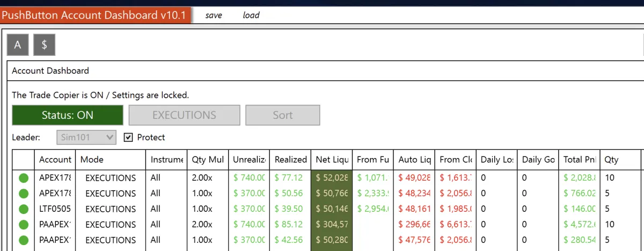Select EXECUTIONS mode cell in LTF0505 row
The image size is (644, 251).
tap(111, 209)
